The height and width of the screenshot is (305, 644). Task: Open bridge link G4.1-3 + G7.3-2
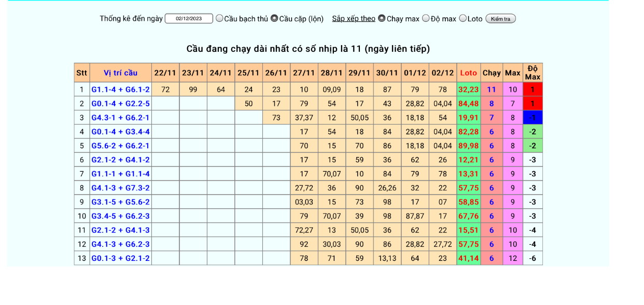coord(120,188)
